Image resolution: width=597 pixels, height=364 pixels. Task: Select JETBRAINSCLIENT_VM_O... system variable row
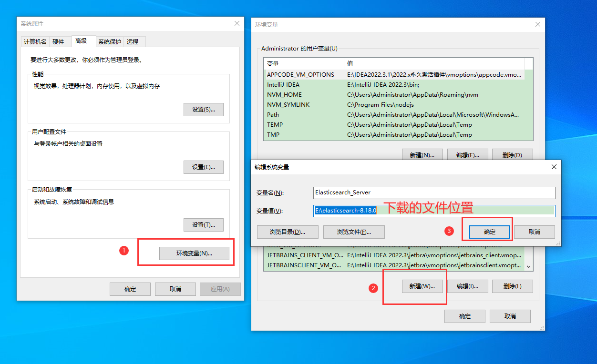[x=394, y=265]
